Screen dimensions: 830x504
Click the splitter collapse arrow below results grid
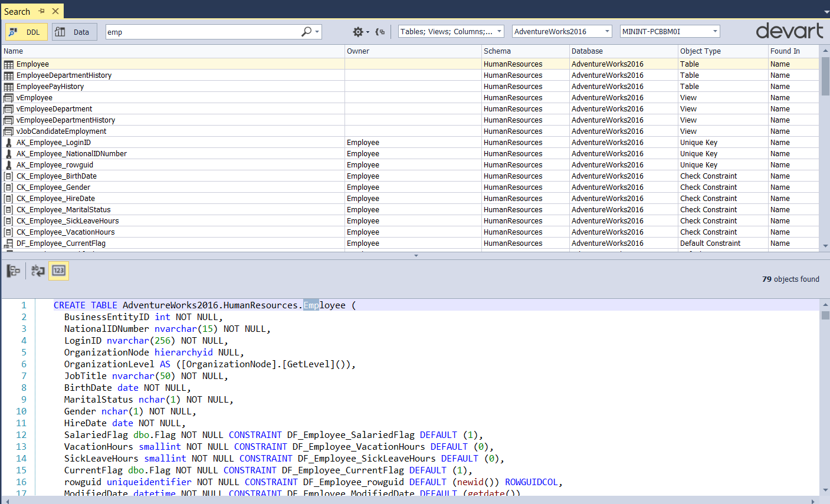coord(416,256)
